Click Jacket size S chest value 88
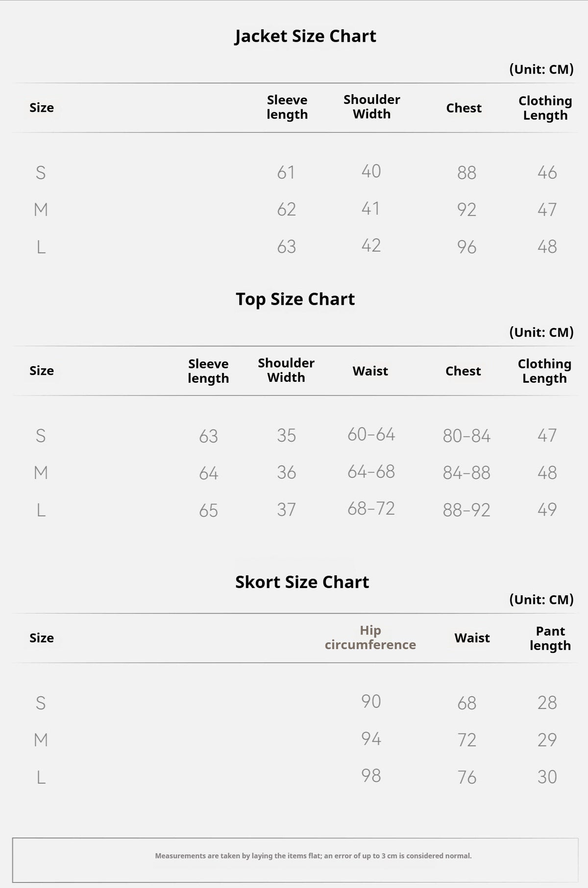 pos(466,173)
